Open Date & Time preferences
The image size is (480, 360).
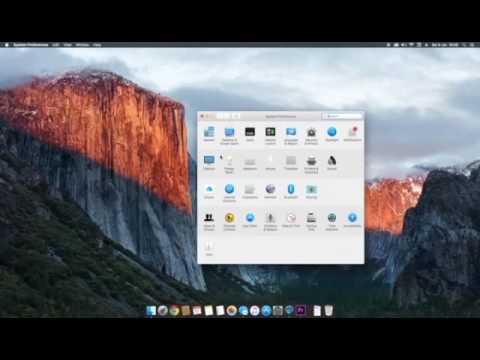click(291, 220)
